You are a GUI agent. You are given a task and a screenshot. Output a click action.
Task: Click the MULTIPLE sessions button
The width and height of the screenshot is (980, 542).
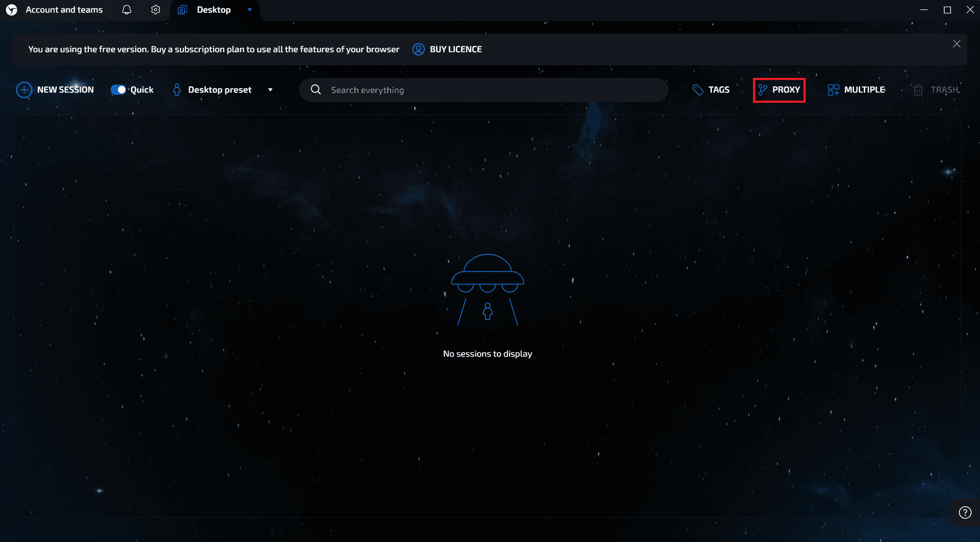856,90
